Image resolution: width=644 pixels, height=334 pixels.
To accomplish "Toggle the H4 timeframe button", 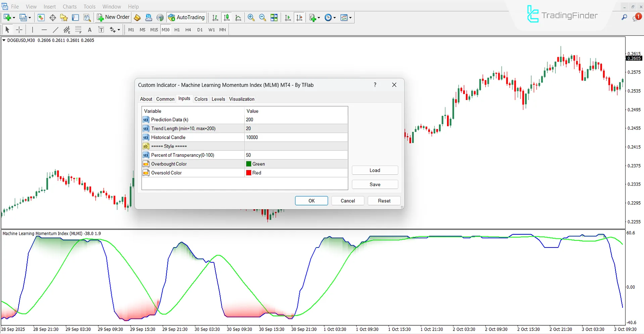I will 188,30.
